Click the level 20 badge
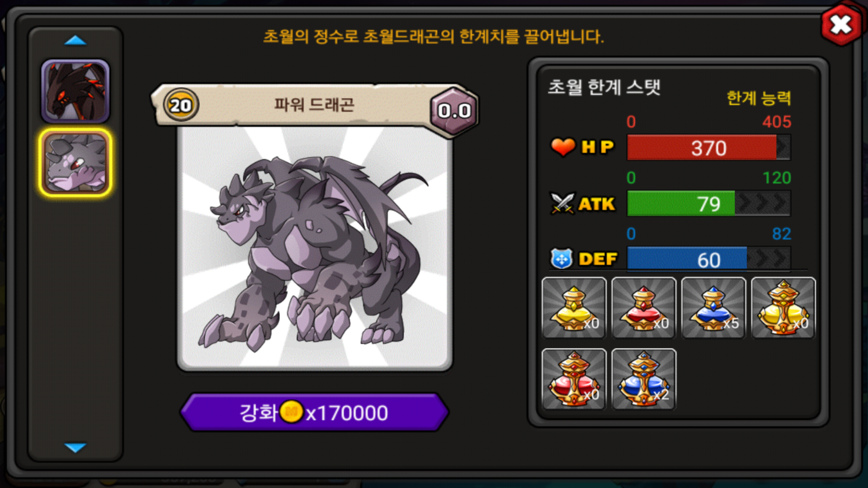The image size is (868, 488). 181,105
